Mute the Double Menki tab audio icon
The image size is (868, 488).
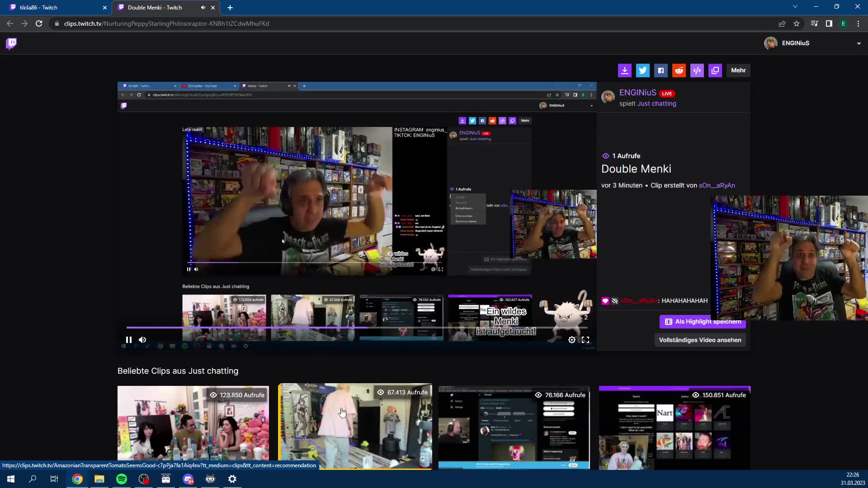tap(203, 8)
